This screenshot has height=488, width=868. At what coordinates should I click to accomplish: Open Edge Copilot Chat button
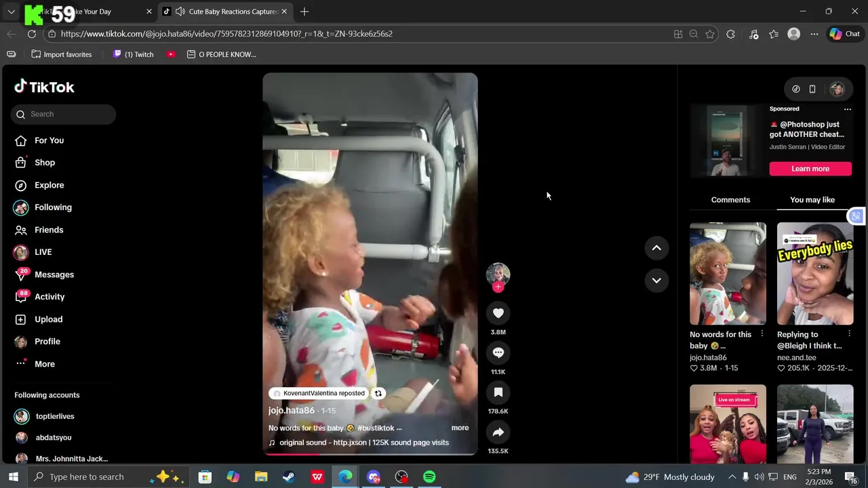[x=845, y=34]
